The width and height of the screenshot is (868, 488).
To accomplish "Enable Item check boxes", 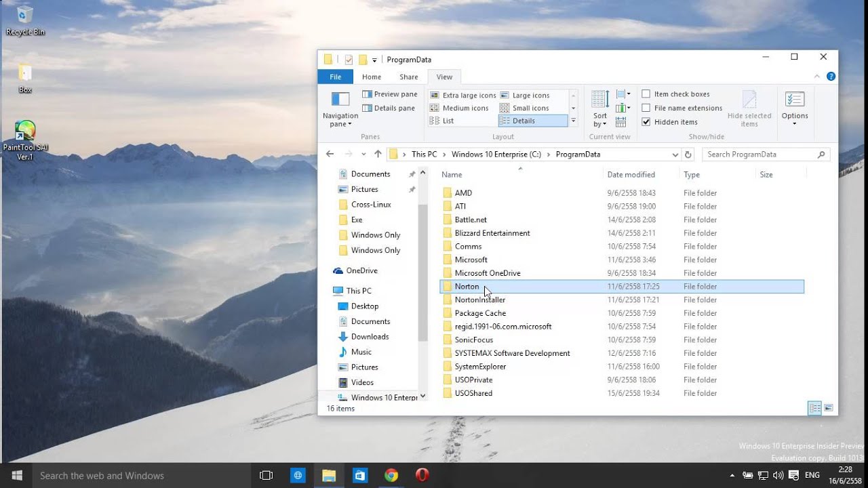I will point(675,94).
